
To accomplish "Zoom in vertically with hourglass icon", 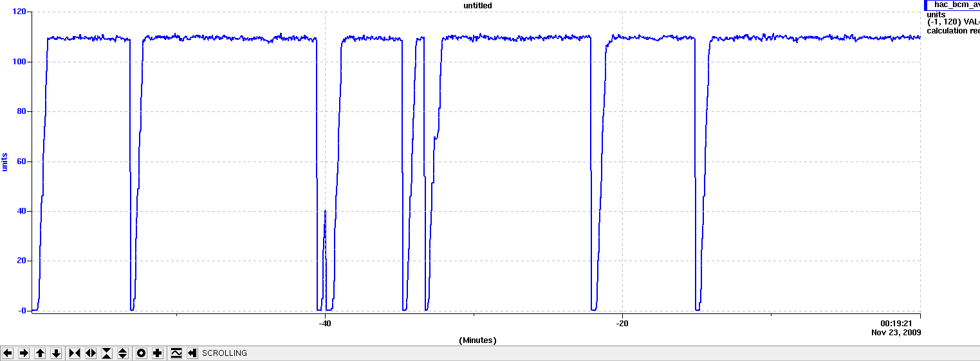I will point(107,353).
